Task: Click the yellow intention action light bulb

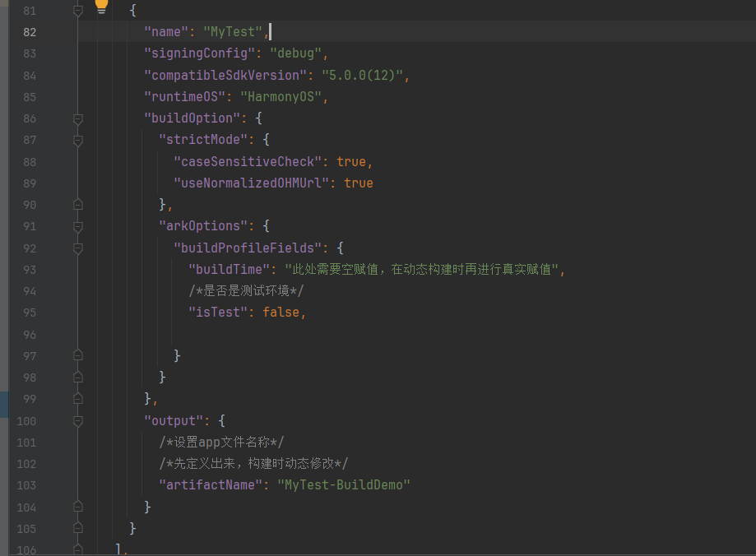Action: click(x=101, y=7)
